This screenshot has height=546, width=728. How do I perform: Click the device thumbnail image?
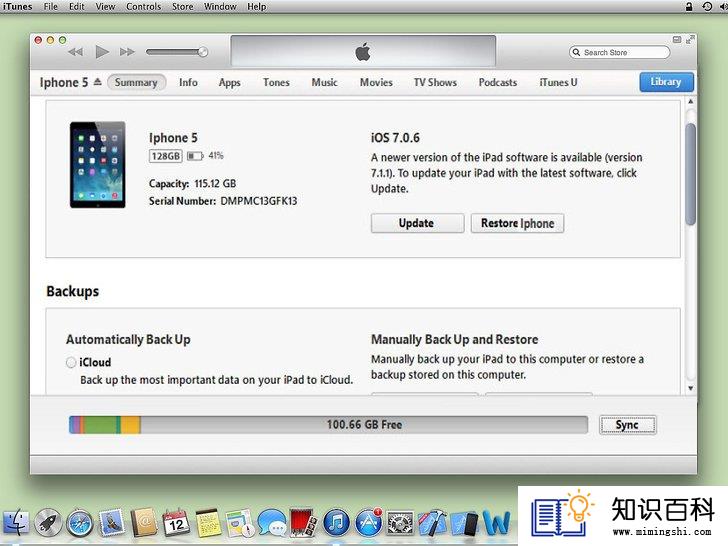click(98, 164)
